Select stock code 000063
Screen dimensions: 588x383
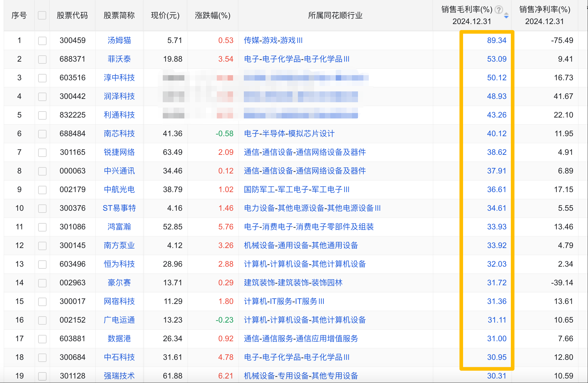coord(73,171)
